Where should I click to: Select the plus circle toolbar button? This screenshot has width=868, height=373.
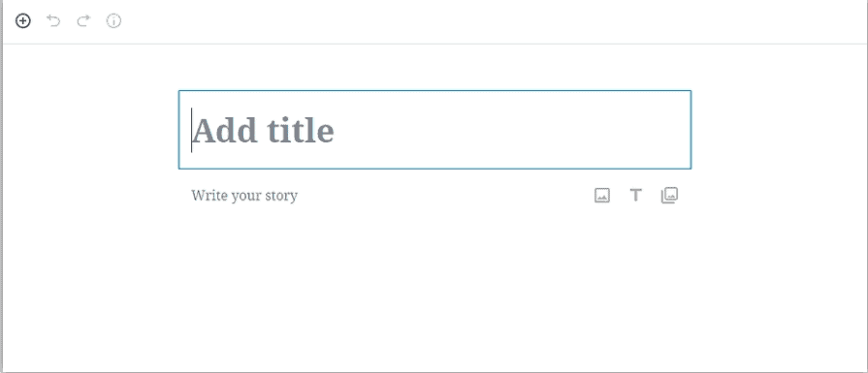coord(22,21)
